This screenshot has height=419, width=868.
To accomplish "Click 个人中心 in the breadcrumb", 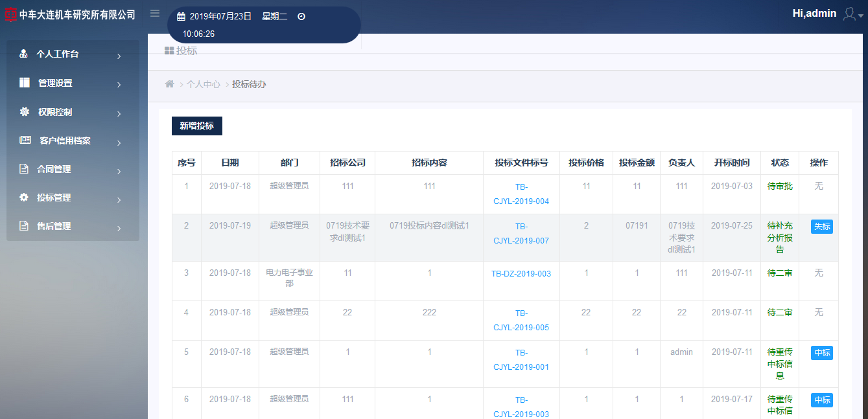I will click(x=204, y=84).
